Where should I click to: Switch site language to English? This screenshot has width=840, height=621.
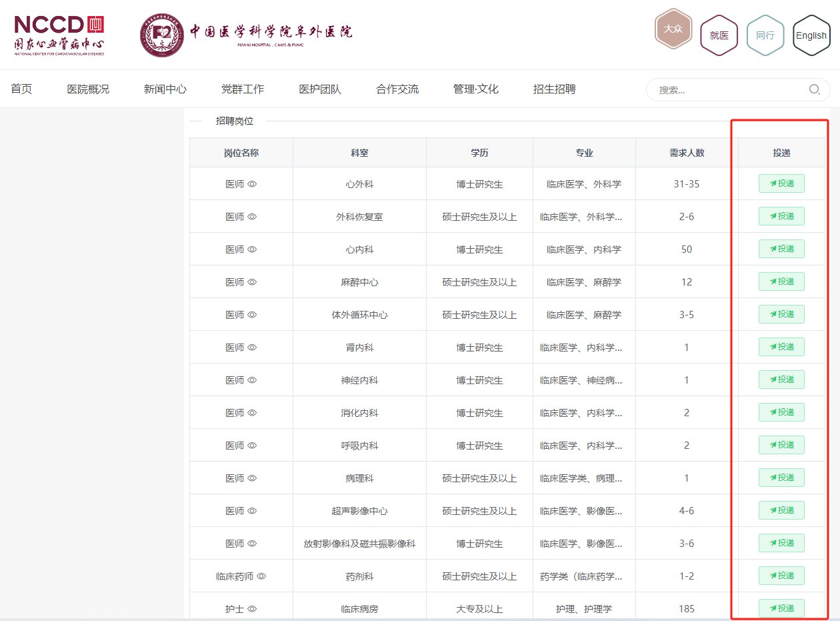pyautogui.click(x=811, y=35)
